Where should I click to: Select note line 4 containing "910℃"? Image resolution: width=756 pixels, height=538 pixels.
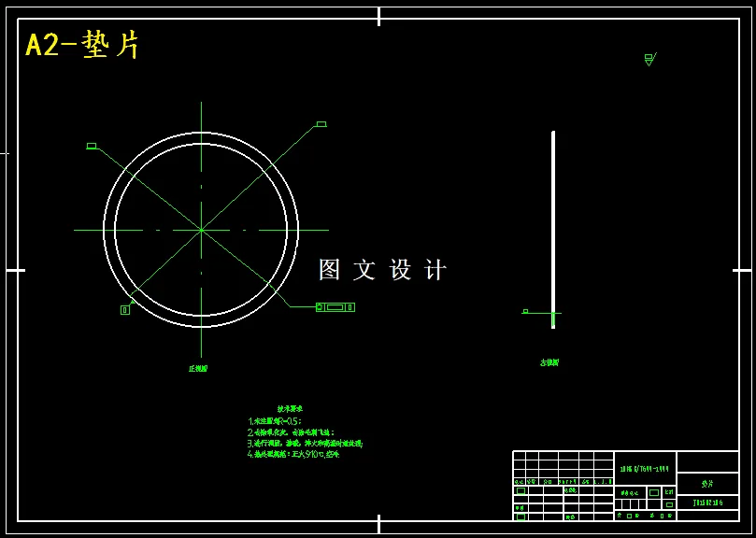click(293, 454)
